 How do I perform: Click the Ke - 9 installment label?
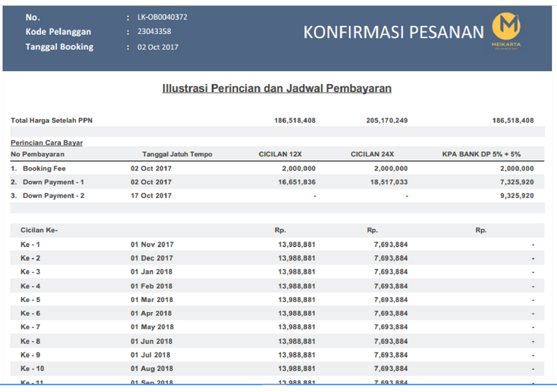coord(30,354)
